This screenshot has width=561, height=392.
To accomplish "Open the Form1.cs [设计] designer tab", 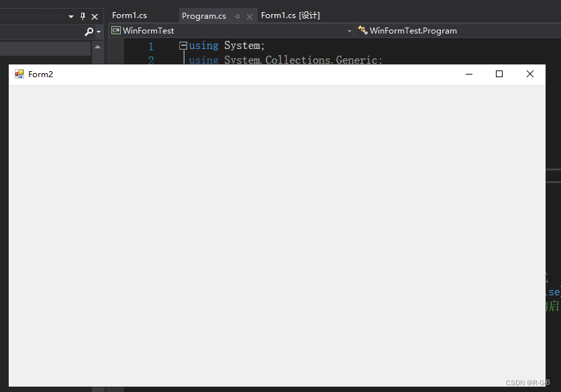I will [x=290, y=15].
